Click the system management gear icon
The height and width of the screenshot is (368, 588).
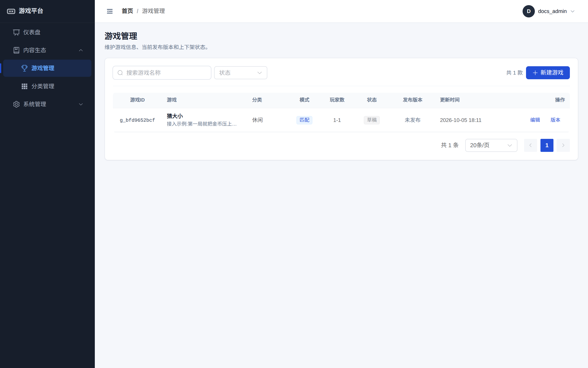coord(16,104)
